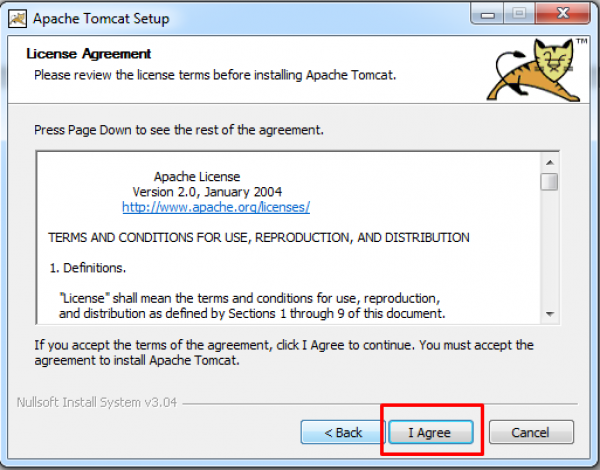Screen dimensions: 600x470
Task: Minimize the Apache Tomcat Setup window
Action: 488,14
